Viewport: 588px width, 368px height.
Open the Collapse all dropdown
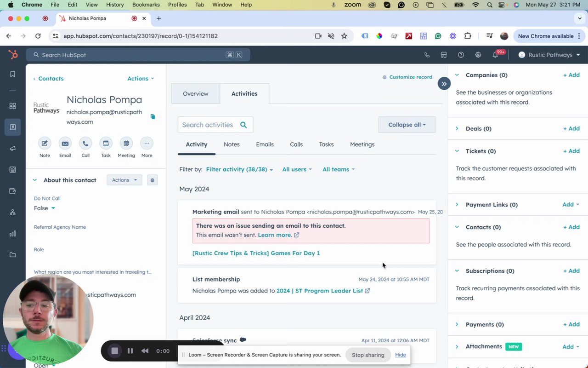tap(407, 125)
